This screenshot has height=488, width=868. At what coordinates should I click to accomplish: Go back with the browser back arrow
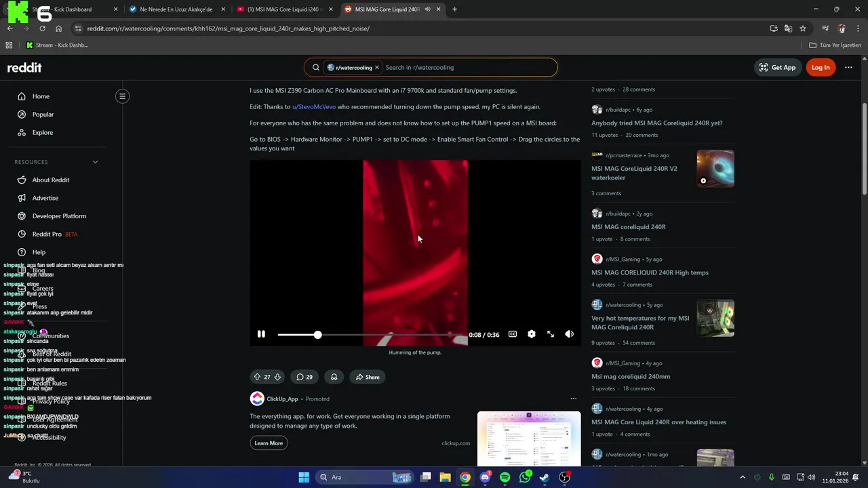(9, 28)
